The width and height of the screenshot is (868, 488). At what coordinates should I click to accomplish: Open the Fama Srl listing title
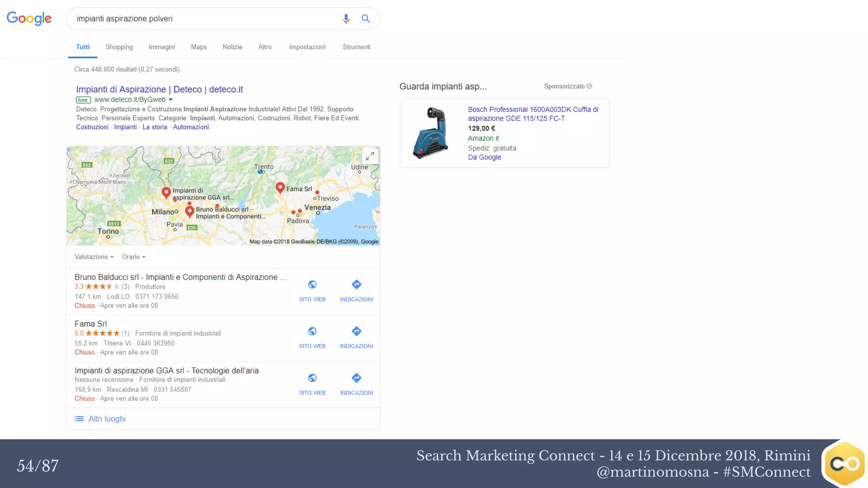91,324
